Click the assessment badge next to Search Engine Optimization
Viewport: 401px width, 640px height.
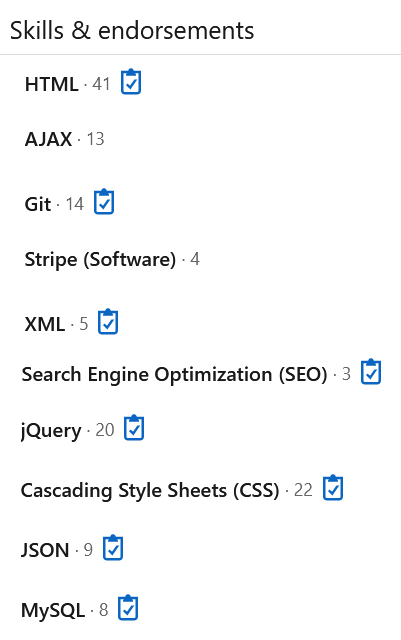tap(371, 371)
